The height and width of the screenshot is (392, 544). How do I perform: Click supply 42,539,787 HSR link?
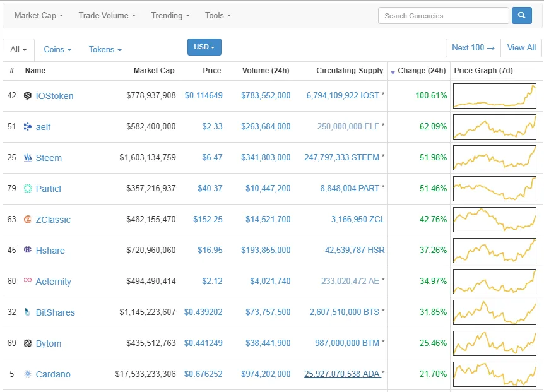[x=355, y=250]
